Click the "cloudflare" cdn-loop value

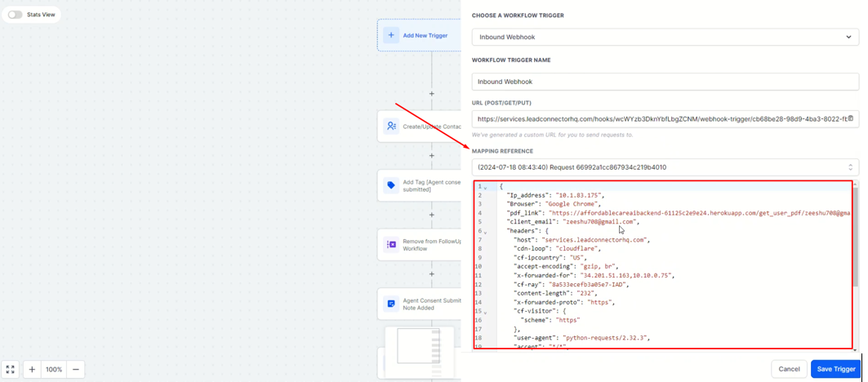click(x=575, y=249)
